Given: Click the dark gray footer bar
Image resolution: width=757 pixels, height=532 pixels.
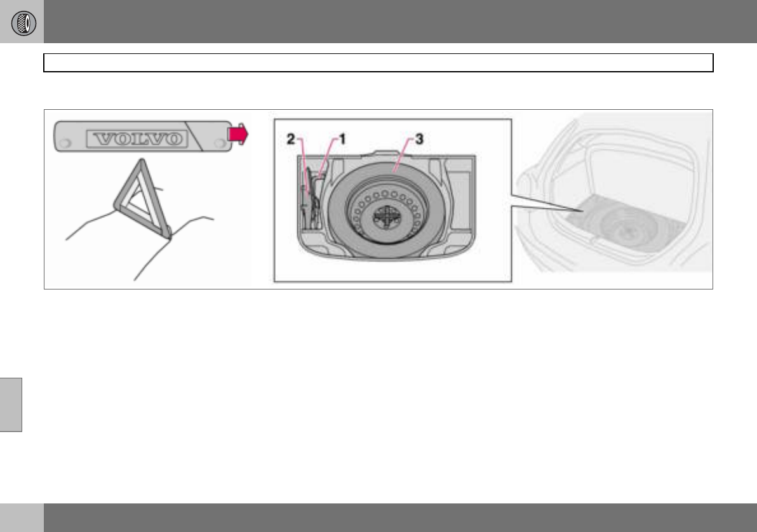Looking at the screenshot, I should 400,517.
